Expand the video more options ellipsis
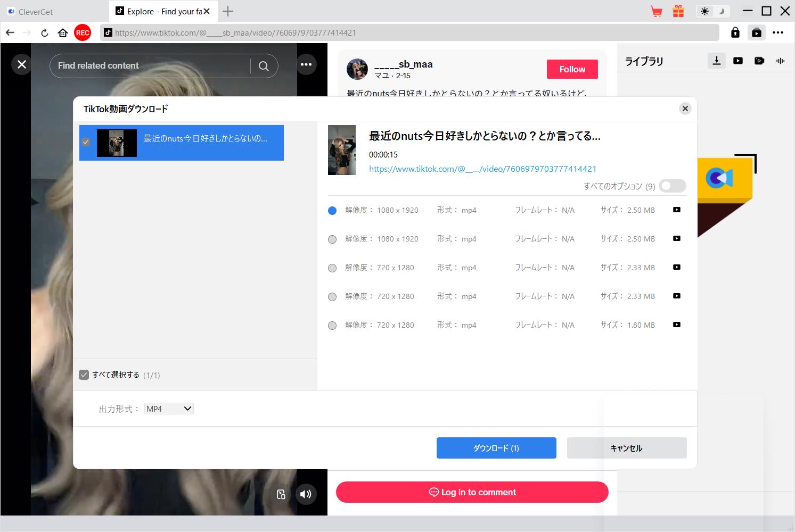This screenshot has height=532, width=795. (306, 65)
